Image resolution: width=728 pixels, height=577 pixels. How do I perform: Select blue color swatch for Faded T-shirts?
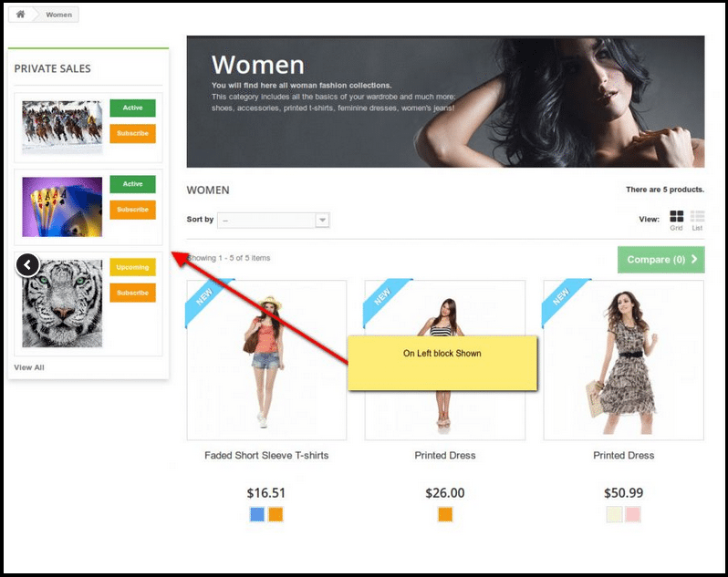tap(257, 514)
